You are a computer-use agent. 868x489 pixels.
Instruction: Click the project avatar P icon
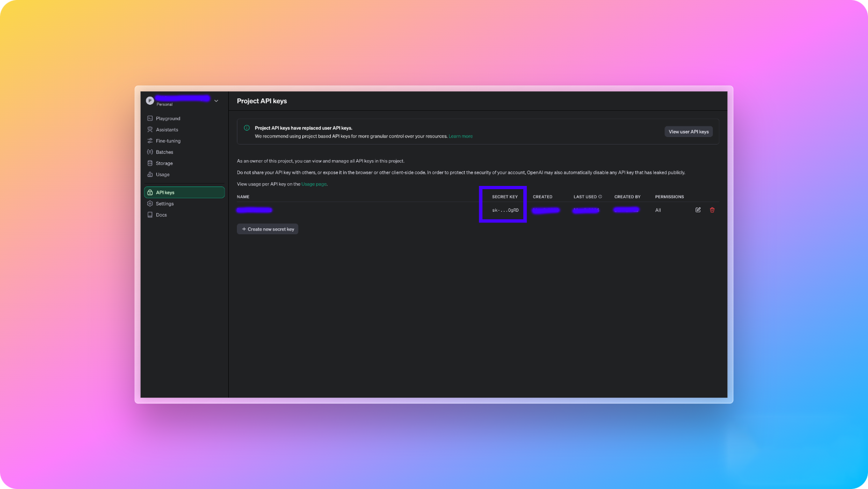coord(150,100)
